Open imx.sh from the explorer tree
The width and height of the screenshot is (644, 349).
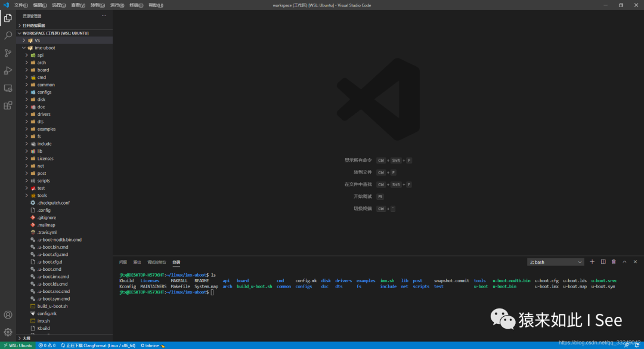click(64, 321)
